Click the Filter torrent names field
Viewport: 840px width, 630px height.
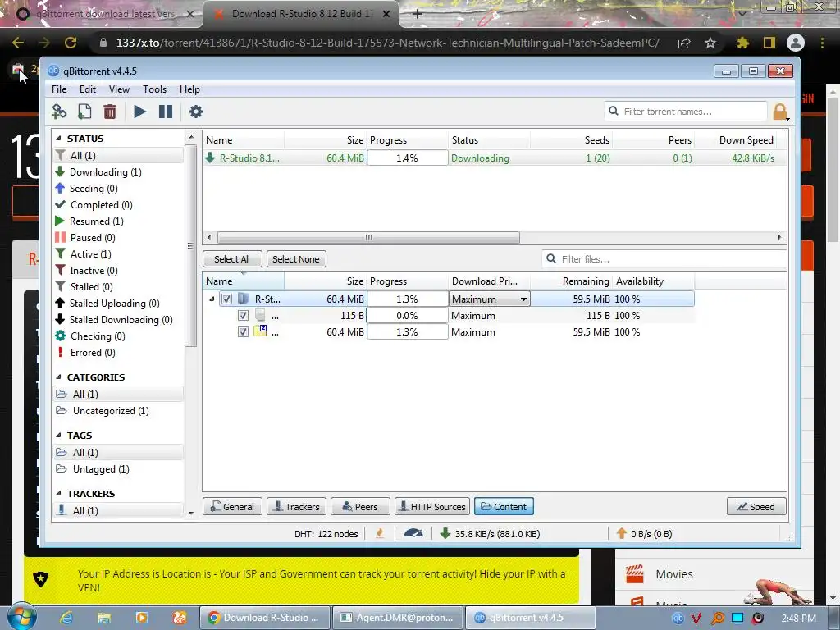click(686, 112)
